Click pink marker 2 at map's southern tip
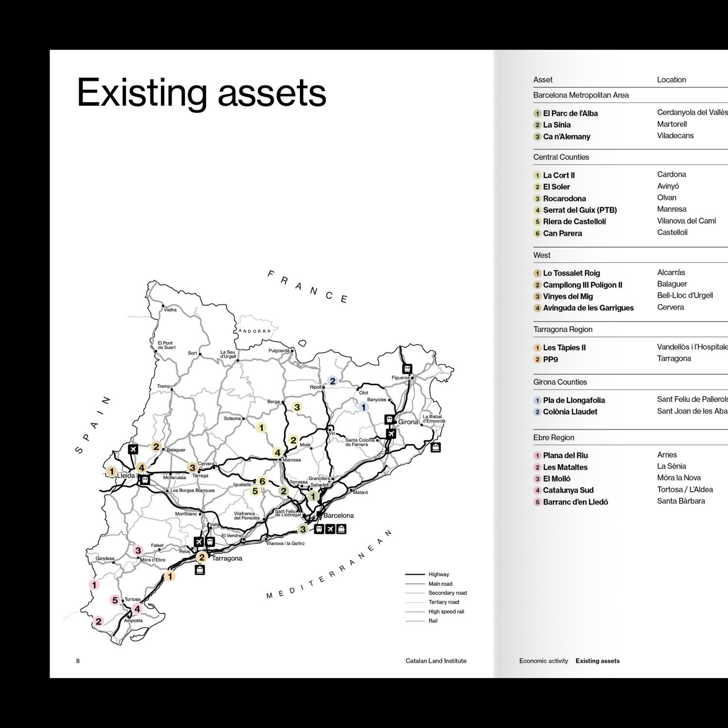Image resolution: width=728 pixels, height=728 pixels. pos(99,621)
